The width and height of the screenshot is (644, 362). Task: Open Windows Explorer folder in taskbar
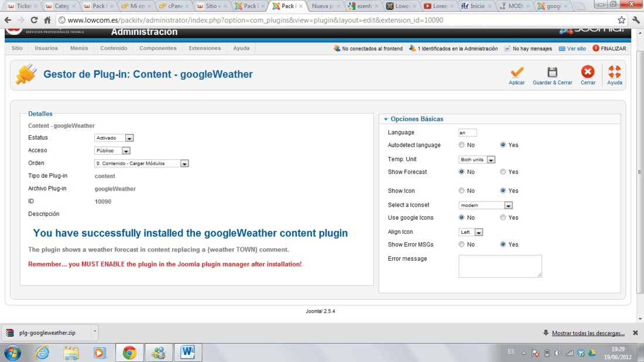pyautogui.click(x=71, y=353)
